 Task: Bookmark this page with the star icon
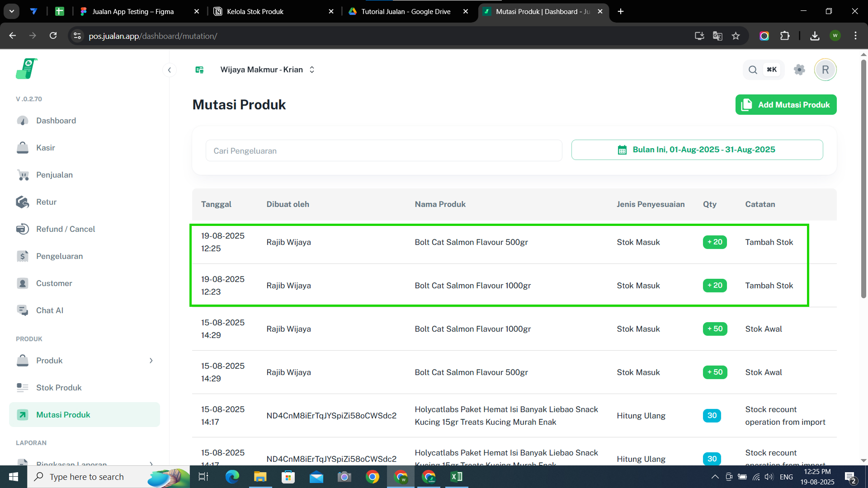pos(736,36)
